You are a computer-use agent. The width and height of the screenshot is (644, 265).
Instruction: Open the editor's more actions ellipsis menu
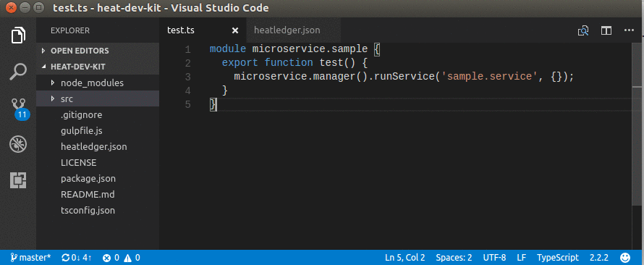629,30
